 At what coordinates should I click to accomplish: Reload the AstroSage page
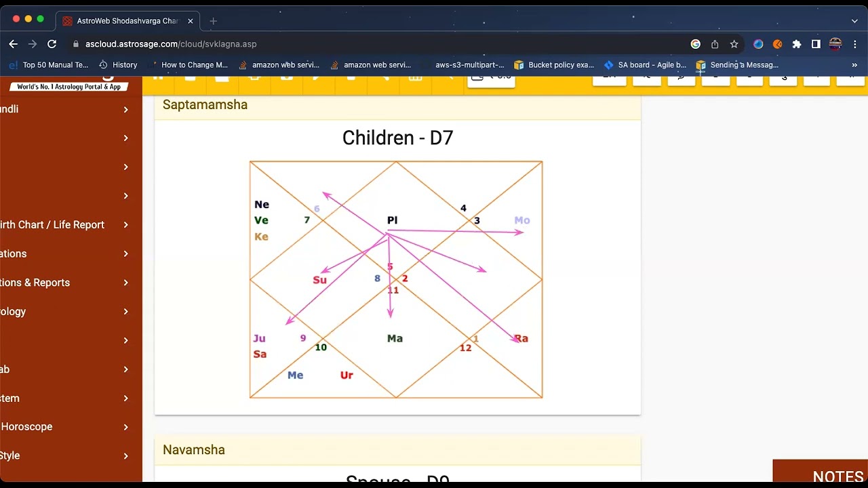pos(52,44)
